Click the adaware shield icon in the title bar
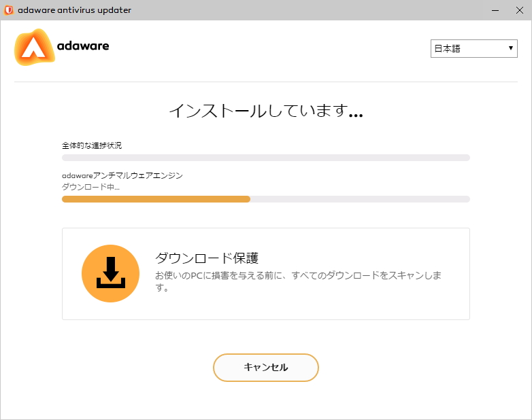532x420 pixels. tap(9, 10)
